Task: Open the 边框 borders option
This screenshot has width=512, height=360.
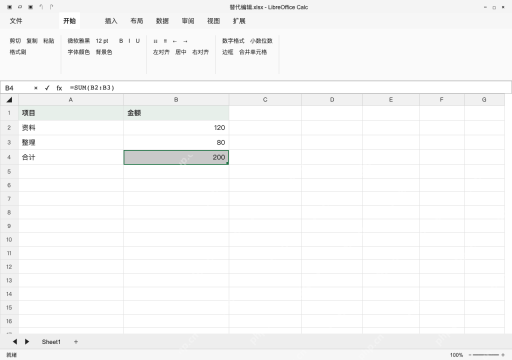Action: point(228,52)
